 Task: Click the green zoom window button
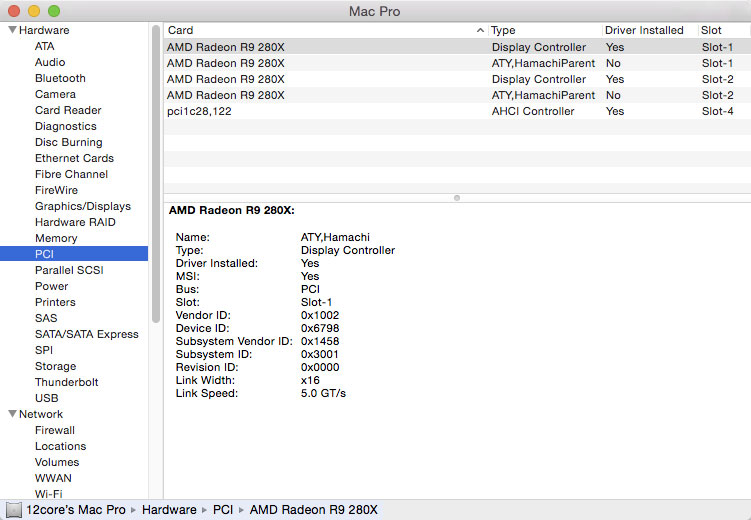(x=54, y=11)
